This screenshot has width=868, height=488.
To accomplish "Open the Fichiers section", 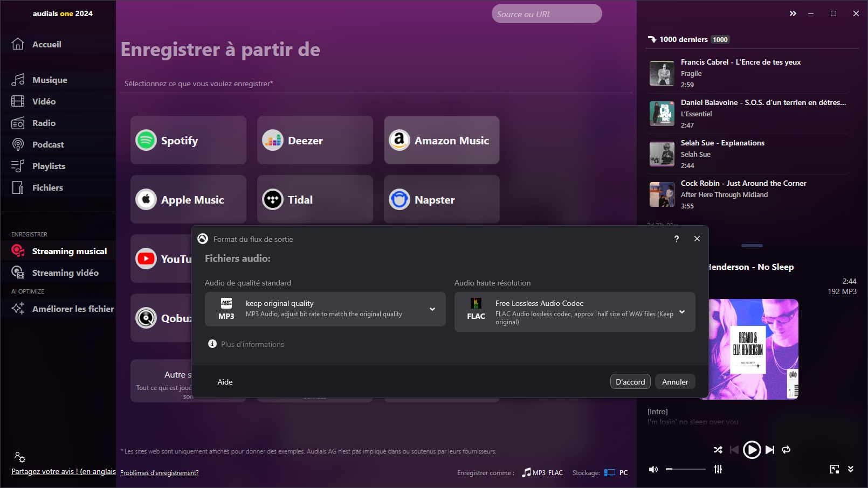I will click(x=58, y=187).
